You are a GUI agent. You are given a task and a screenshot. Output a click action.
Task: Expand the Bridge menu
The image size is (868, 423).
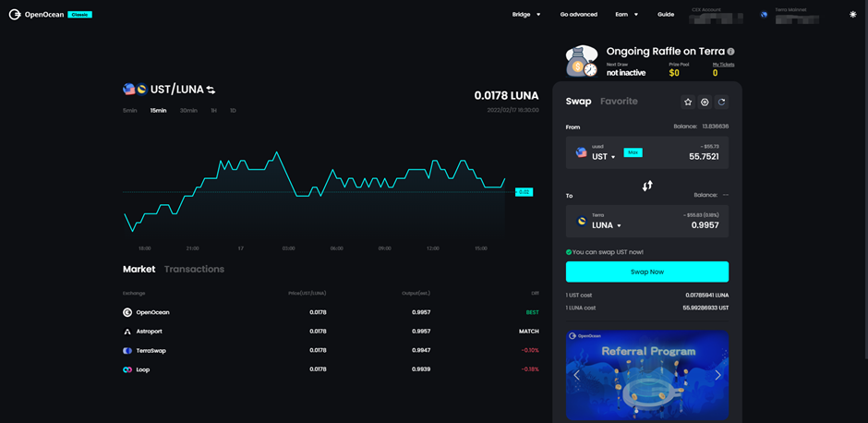[x=526, y=15]
